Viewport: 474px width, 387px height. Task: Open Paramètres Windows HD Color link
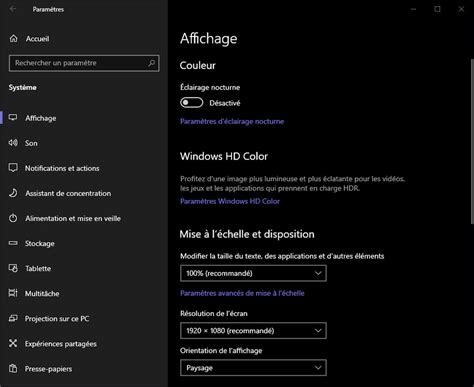point(230,201)
